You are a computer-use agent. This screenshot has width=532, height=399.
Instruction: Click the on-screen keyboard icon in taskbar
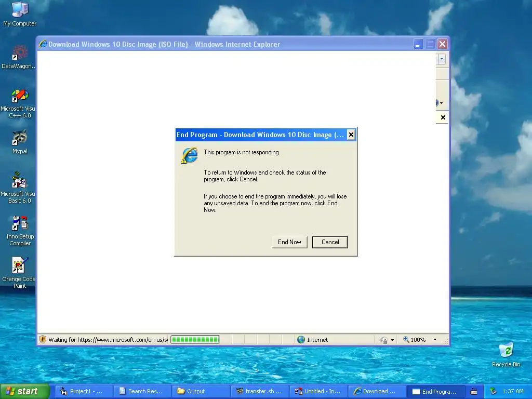tap(474, 392)
